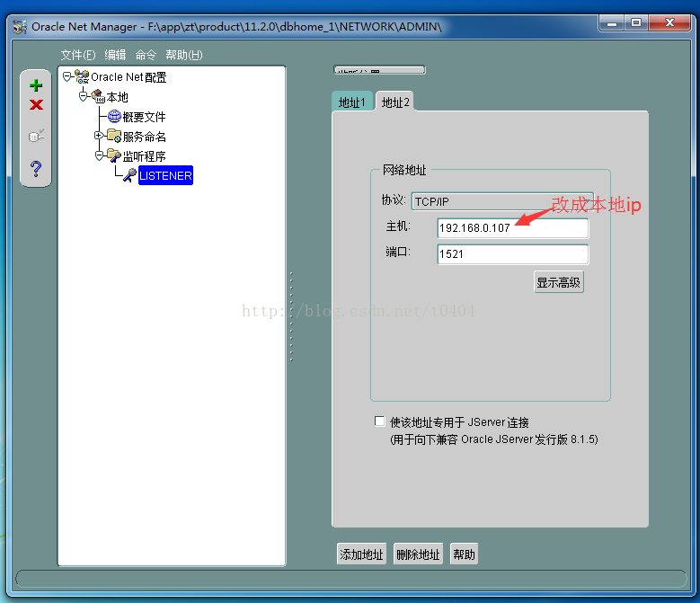700x603 pixels.
Task: Open the 命令 menu
Action: [x=146, y=55]
